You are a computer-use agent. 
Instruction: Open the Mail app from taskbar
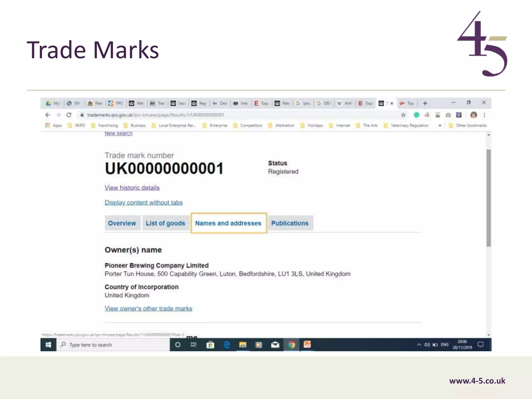[275, 345]
